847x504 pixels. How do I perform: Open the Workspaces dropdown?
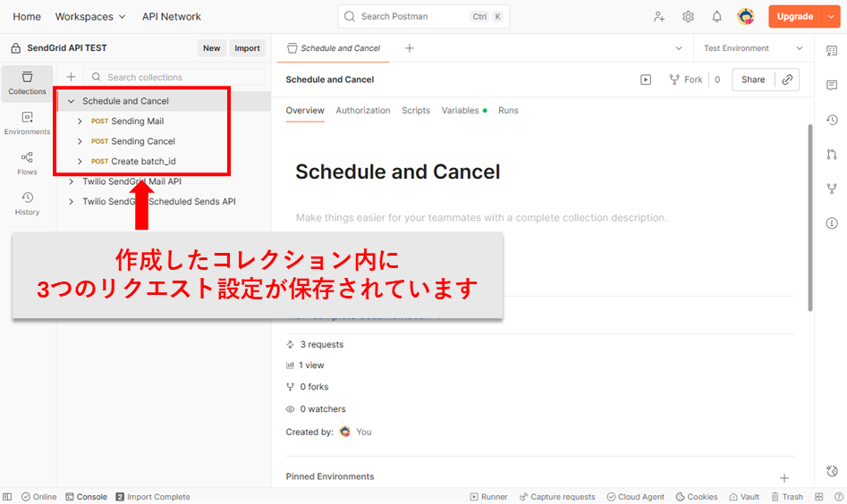[90, 17]
